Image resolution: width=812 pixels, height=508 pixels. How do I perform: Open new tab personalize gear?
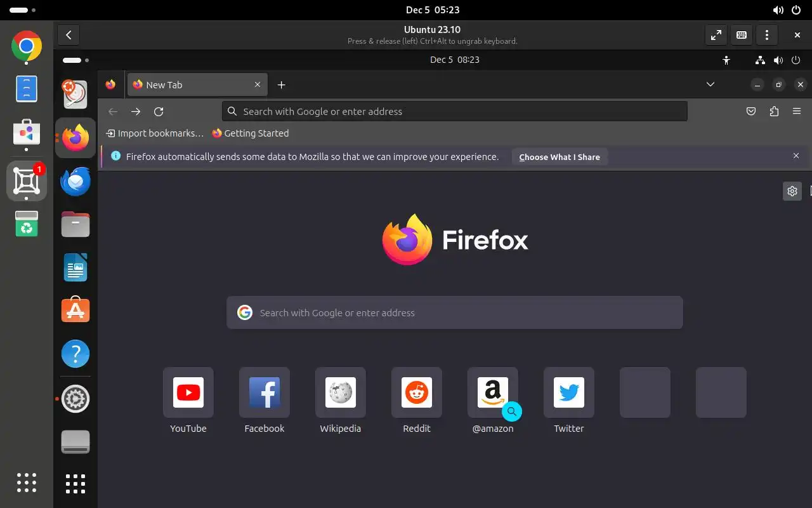coord(792,191)
